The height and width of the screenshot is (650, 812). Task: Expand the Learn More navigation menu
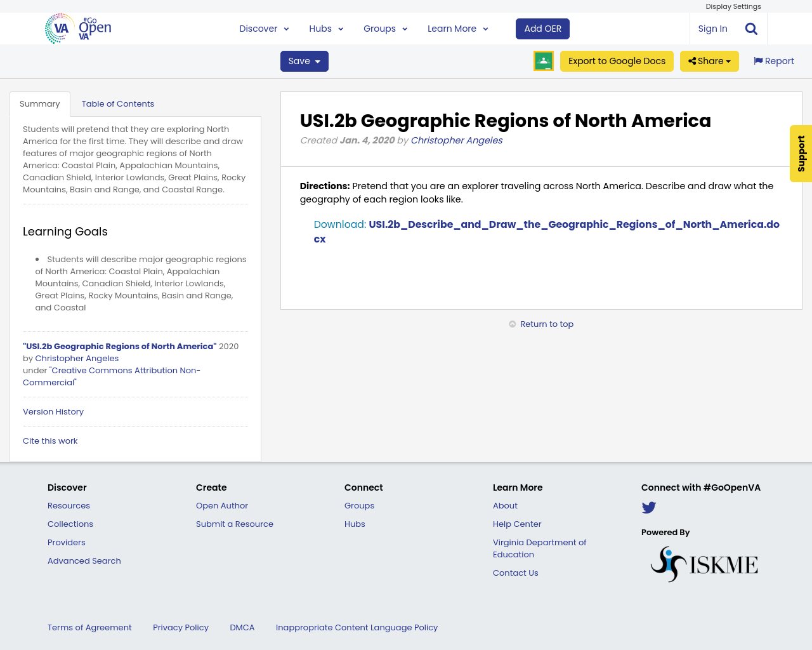(x=457, y=28)
